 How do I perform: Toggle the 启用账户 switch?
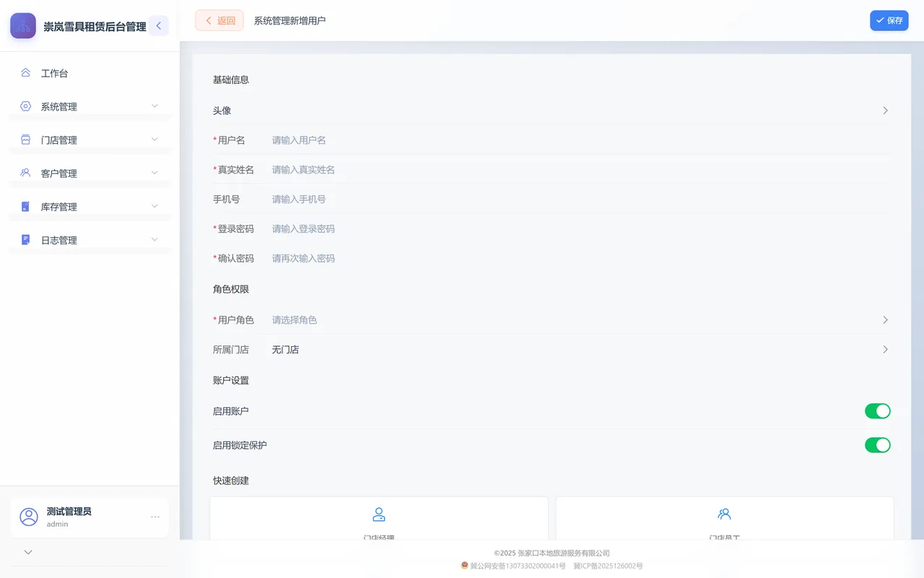878,411
